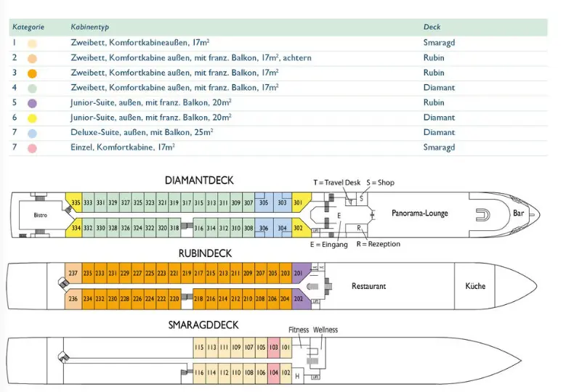Click the Panorama-Lounge area

[x=420, y=213]
